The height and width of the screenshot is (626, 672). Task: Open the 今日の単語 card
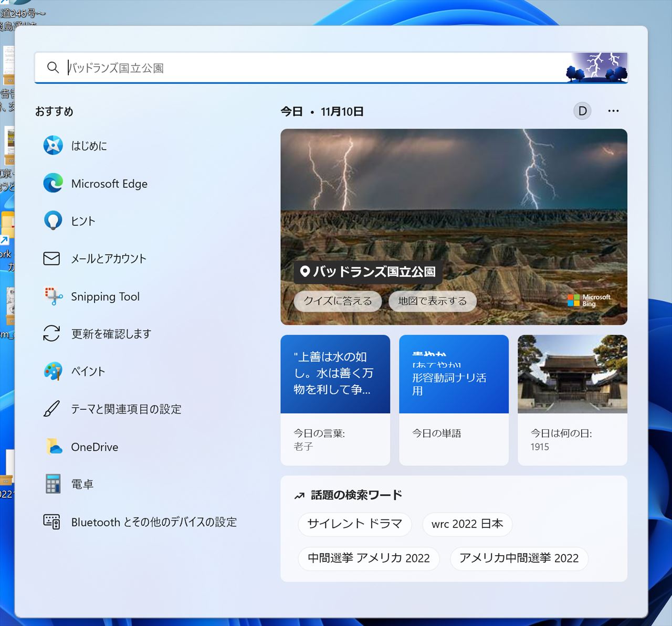click(454, 400)
